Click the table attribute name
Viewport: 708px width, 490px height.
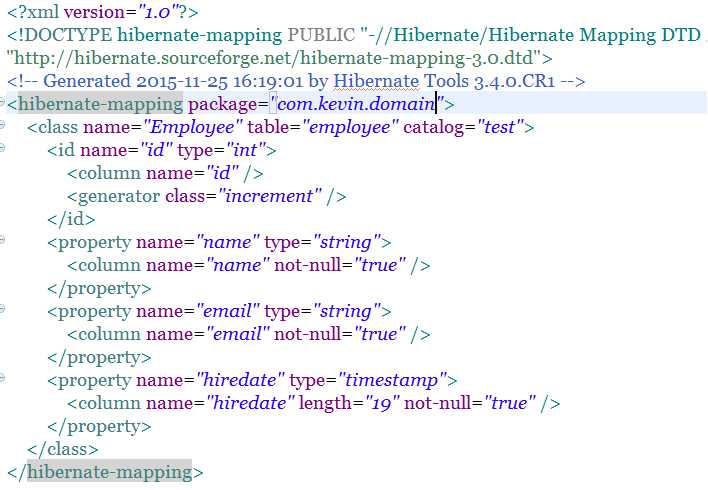(x=269, y=127)
